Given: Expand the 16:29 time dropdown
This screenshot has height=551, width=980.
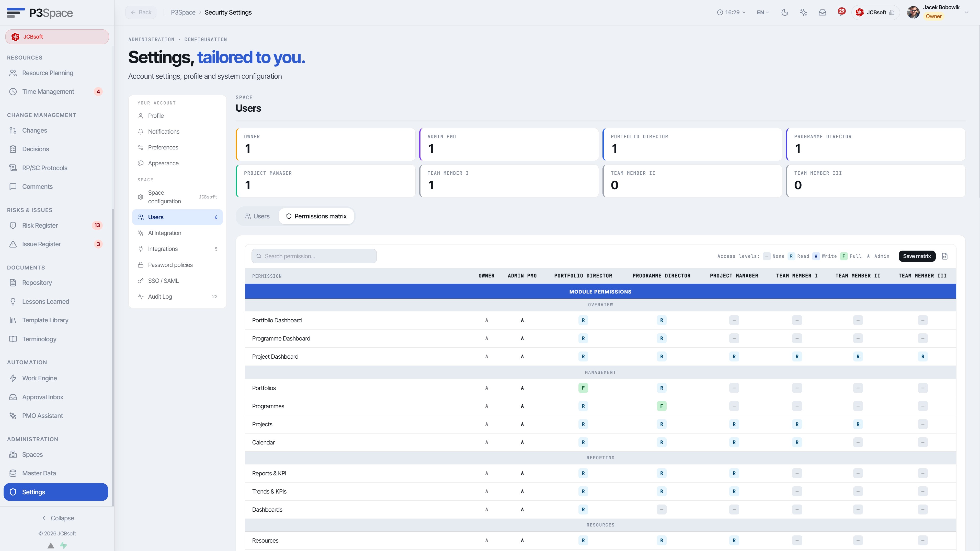Looking at the screenshot, I should pyautogui.click(x=731, y=13).
